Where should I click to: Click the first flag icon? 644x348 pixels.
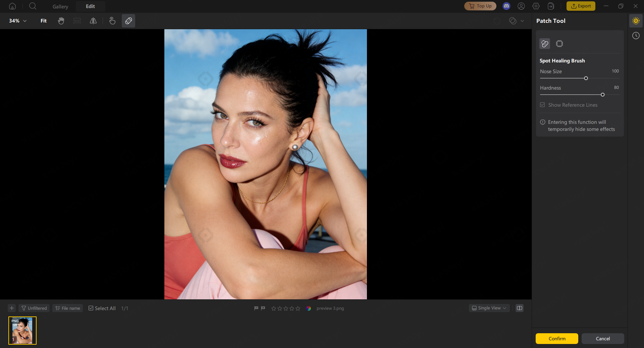click(x=256, y=308)
